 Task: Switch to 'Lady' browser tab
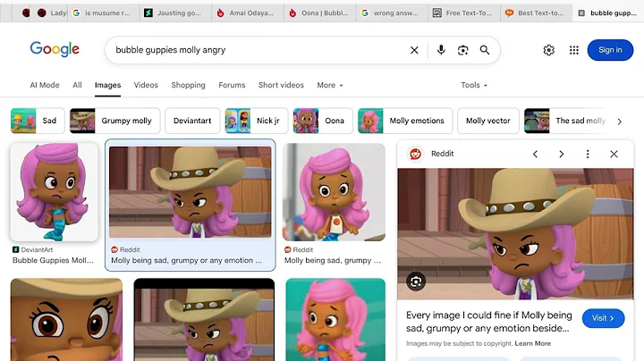[x=50, y=13]
